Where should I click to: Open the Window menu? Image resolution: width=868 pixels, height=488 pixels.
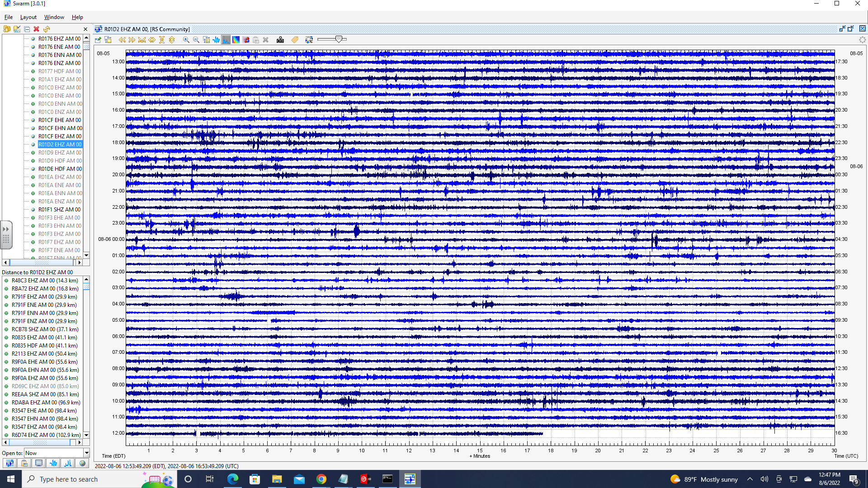pyautogui.click(x=54, y=17)
